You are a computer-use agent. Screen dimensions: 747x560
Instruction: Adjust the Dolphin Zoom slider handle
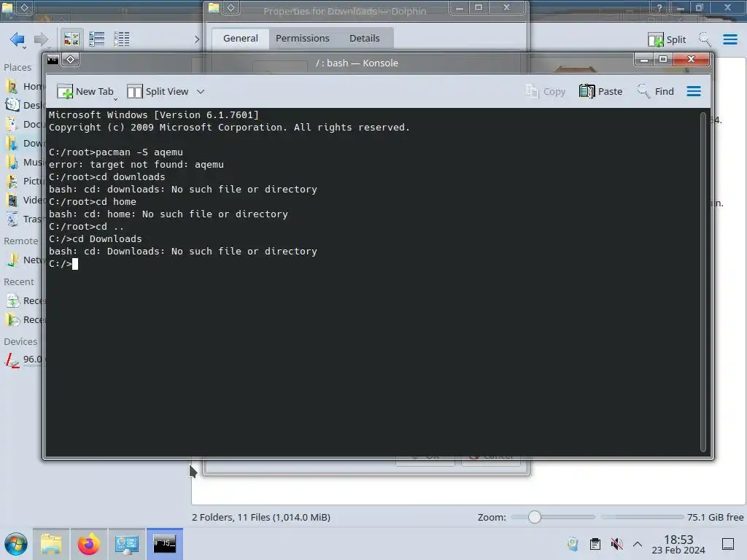point(535,517)
